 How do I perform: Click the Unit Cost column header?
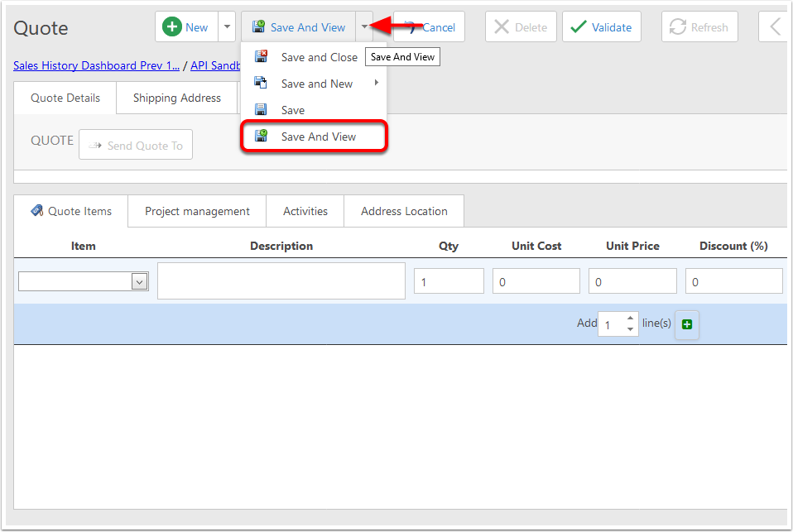point(536,246)
